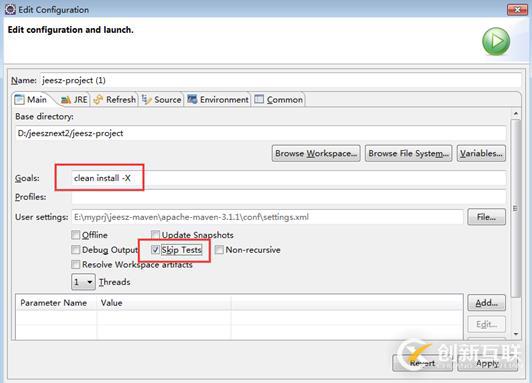The width and height of the screenshot is (532, 383).
Task: Click the Browse Workspace button
Action: tap(316, 153)
